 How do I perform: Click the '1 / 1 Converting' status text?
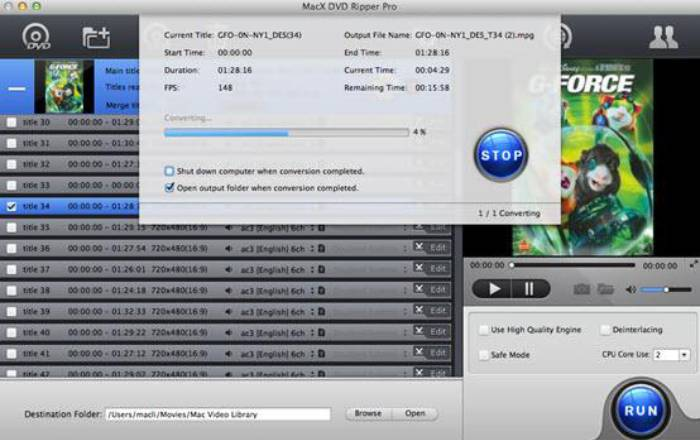[x=509, y=213]
